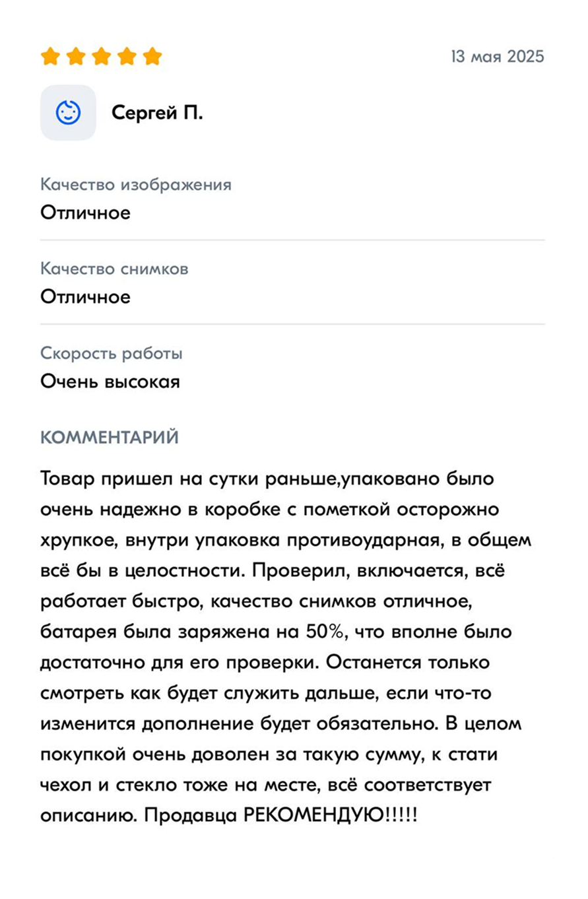
Task: Click the review date 13 мая 2025
Action: pyautogui.click(x=498, y=56)
